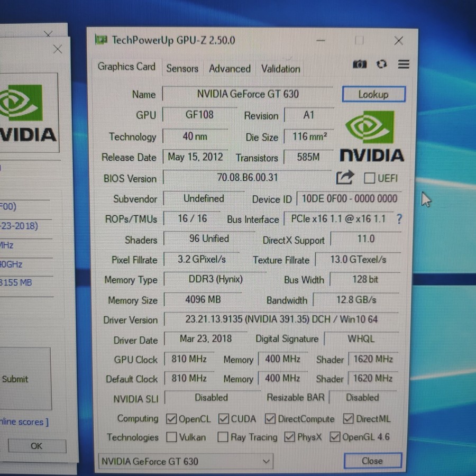Click the refresh icon in GPU-Z

[x=381, y=65]
